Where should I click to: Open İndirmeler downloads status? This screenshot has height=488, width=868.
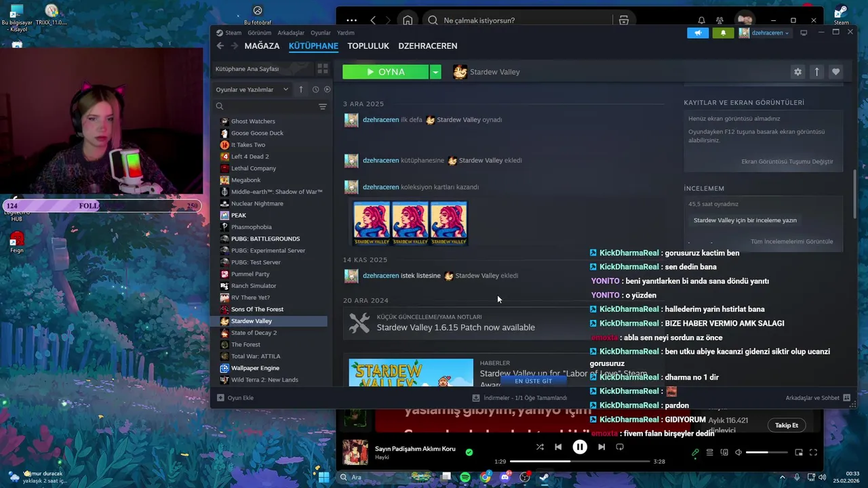(x=520, y=398)
